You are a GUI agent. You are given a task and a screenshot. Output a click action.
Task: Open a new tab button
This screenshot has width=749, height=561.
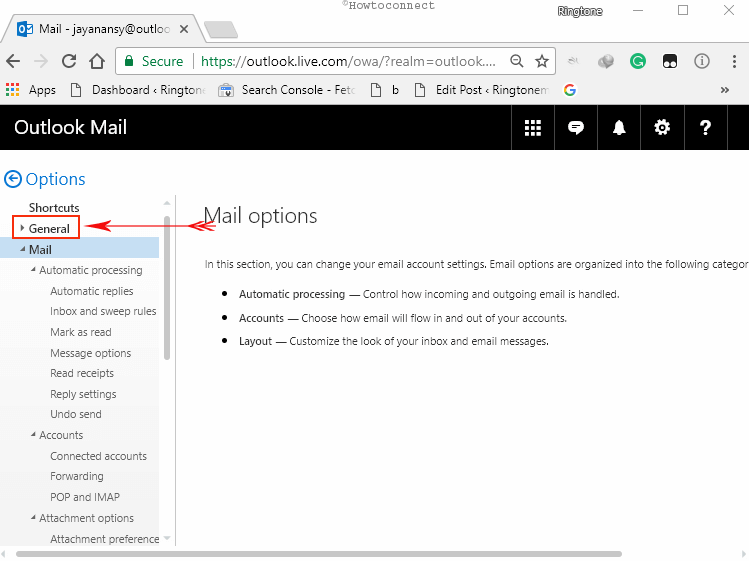(x=220, y=29)
